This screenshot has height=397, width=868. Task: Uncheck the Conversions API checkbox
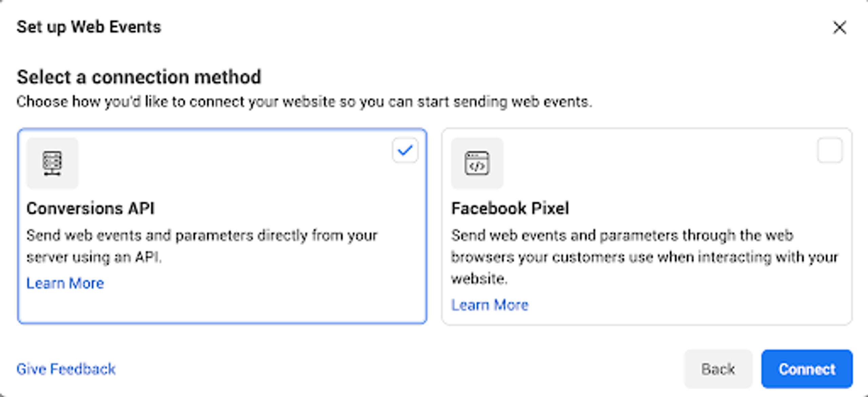pos(405,150)
